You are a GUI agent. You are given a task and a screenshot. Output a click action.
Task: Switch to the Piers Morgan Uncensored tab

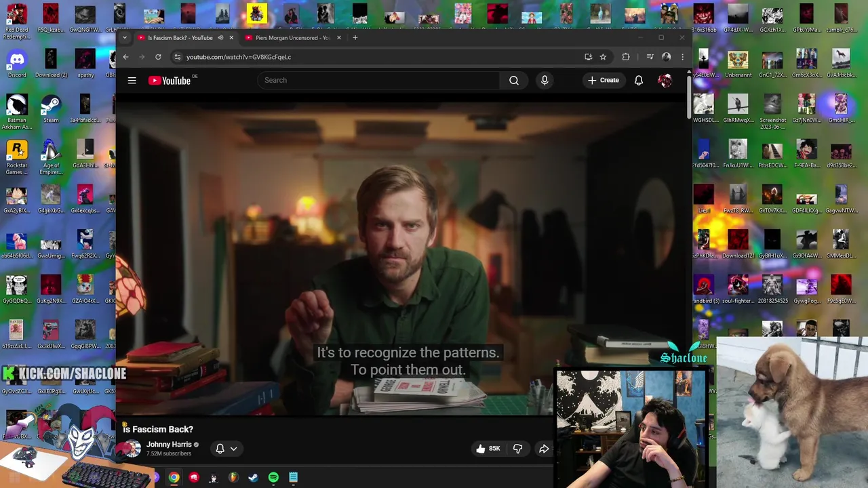tap(292, 37)
